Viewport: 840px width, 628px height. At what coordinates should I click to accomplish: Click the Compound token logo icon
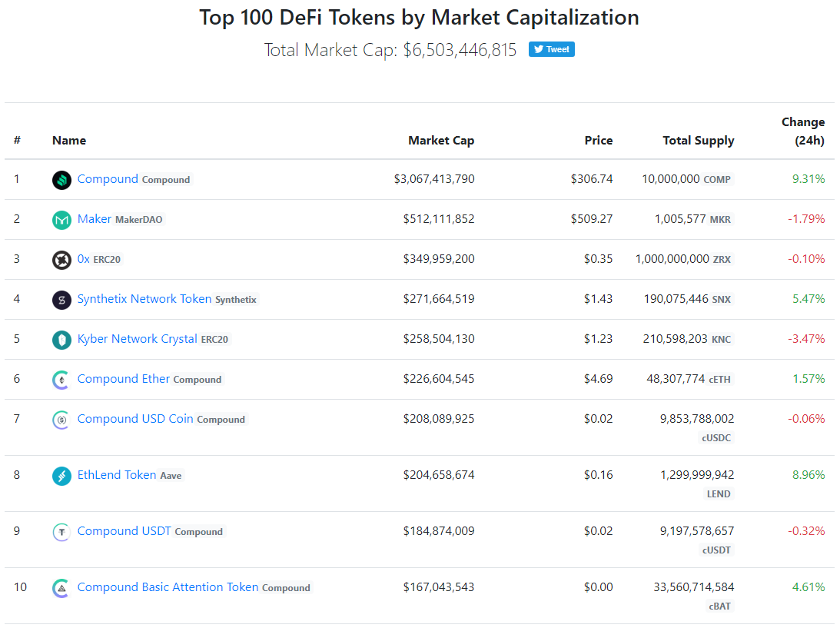point(61,180)
